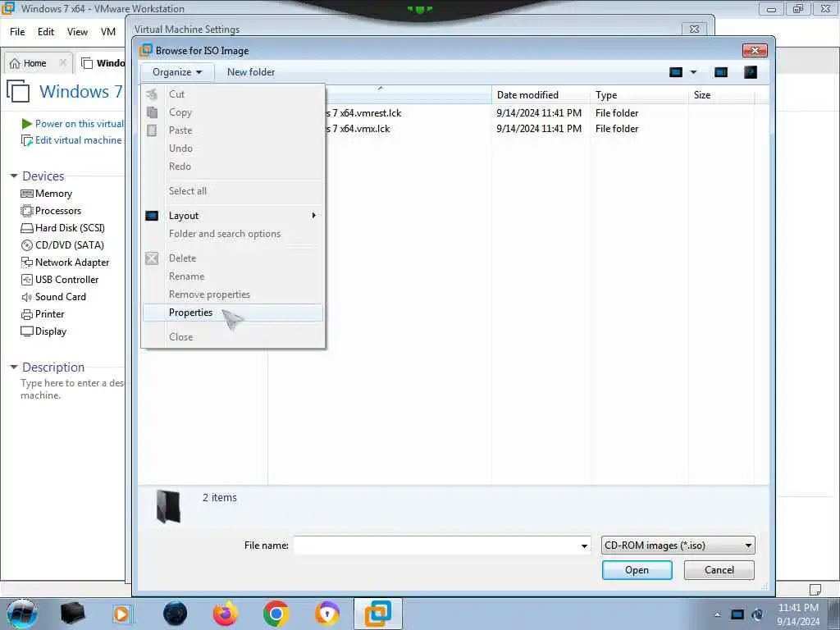Show hidden system tray icons
Viewport: 840px width, 630px height.
[717, 615]
